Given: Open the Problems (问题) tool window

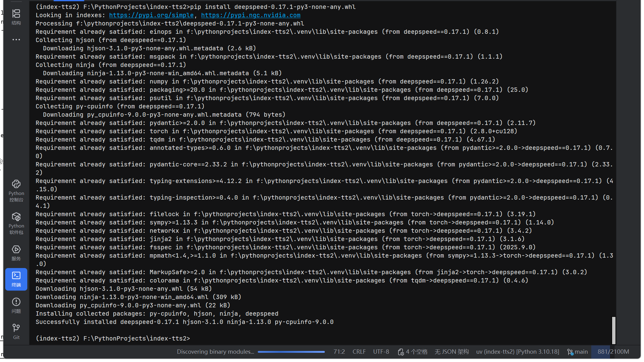Looking at the screenshot, I should (16, 306).
